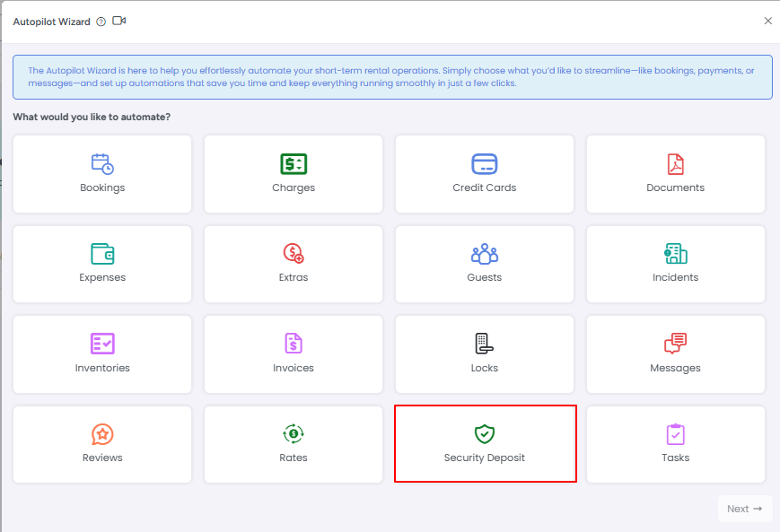The image size is (780, 532).
Task: Click the Inventories checklist icon
Action: (102, 344)
